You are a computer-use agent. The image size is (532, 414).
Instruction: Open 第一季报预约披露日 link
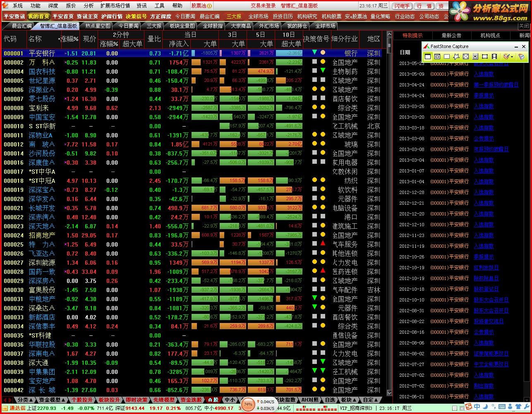pyautogui.click(x=496, y=85)
